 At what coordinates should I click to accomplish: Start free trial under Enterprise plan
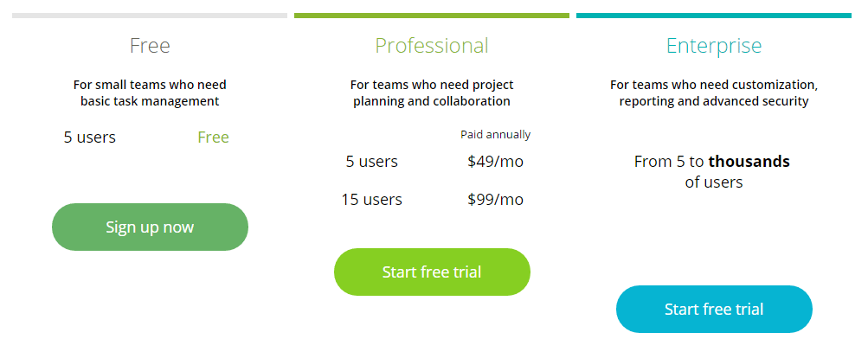(714, 309)
